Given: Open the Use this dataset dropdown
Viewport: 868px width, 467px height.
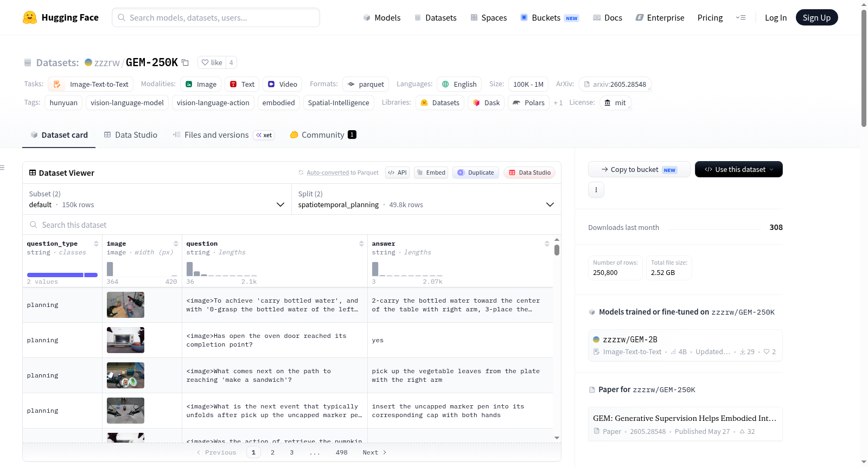Looking at the screenshot, I should pos(739,169).
